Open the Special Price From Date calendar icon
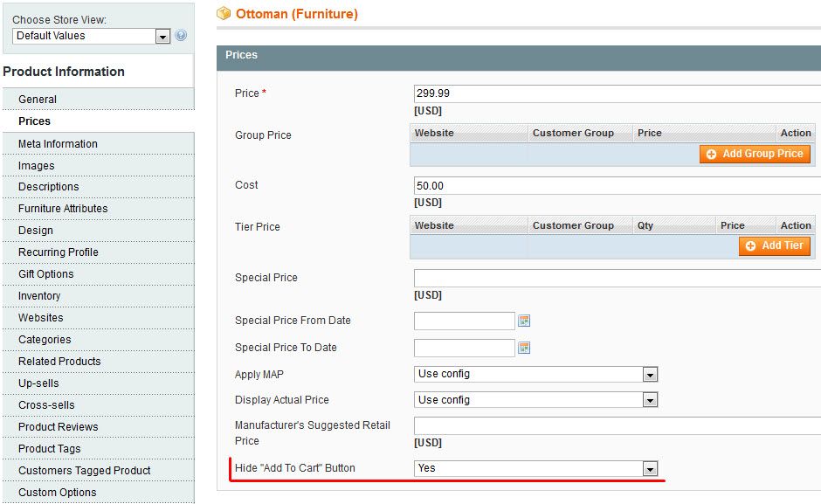This screenshot has width=821, height=504. click(x=524, y=321)
